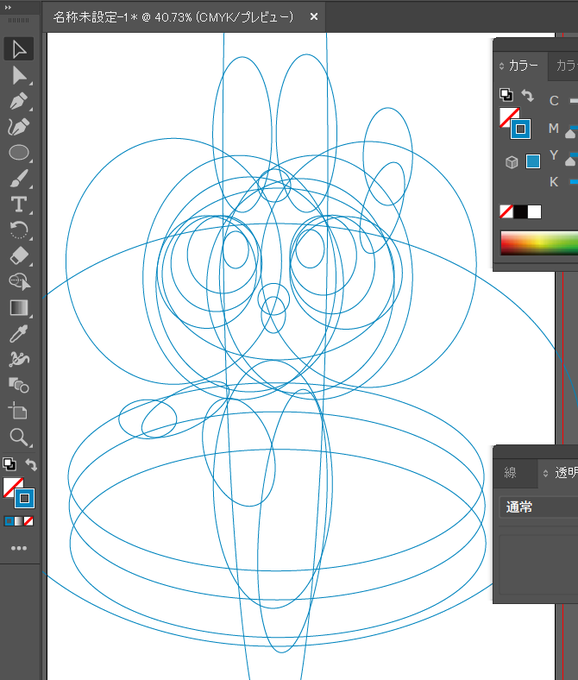Swap fill and stroke in toolbar

(x=31, y=464)
